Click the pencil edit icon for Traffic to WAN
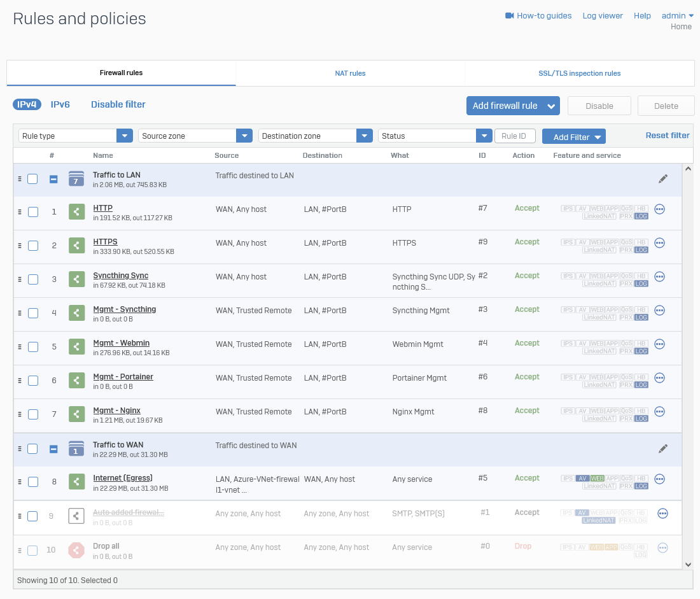 click(663, 449)
